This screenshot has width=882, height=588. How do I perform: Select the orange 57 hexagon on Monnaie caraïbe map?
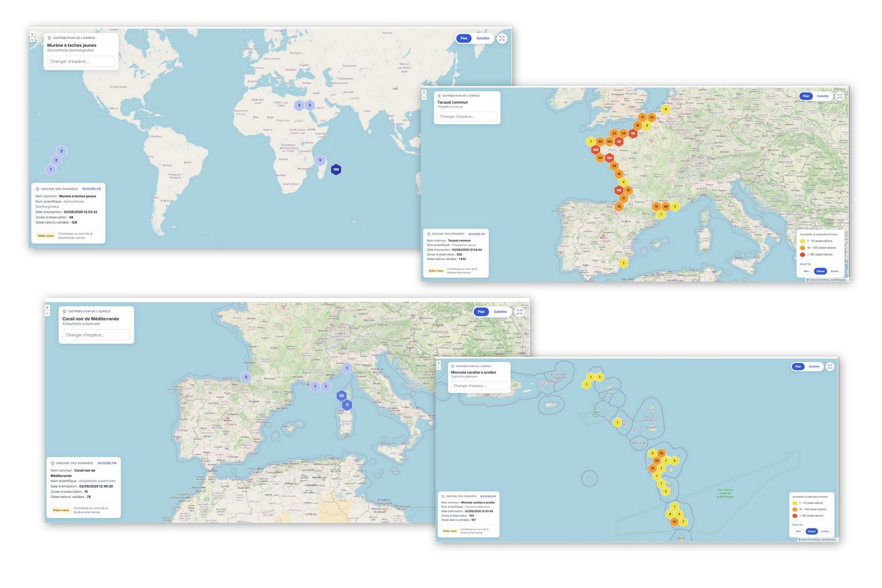pyautogui.click(x=674, y=521)
